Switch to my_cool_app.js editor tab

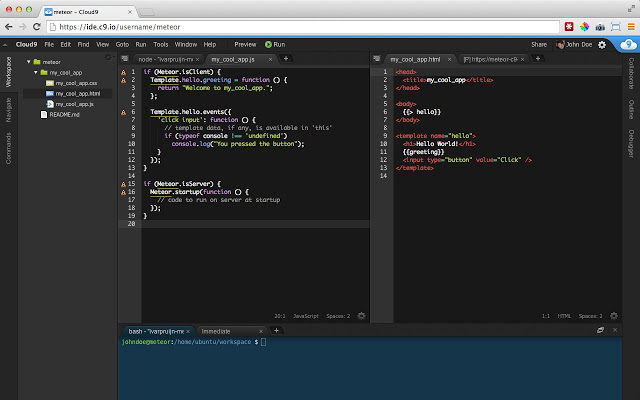(x=238, y=60)
